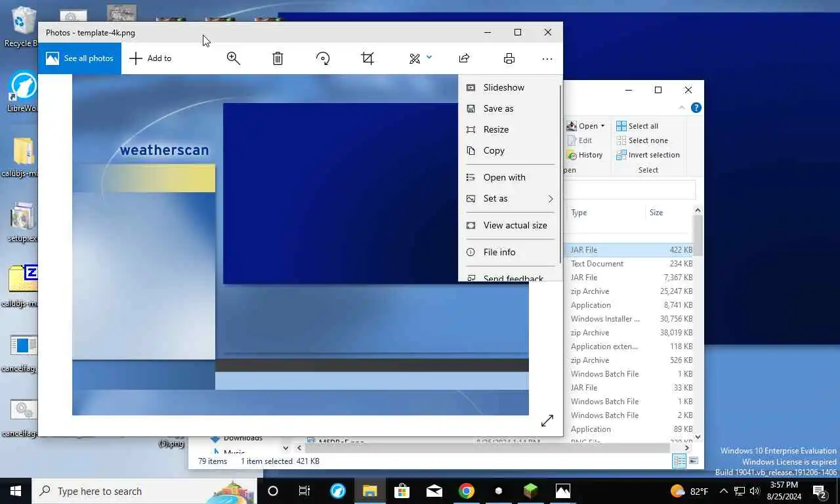Collapse the File Explorer ribbon chevron
The image size is (840, 504).
coord(683,108)
